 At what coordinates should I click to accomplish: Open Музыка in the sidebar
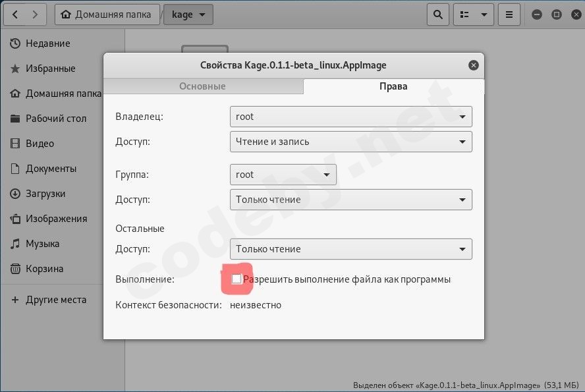(x=51, y=244)
